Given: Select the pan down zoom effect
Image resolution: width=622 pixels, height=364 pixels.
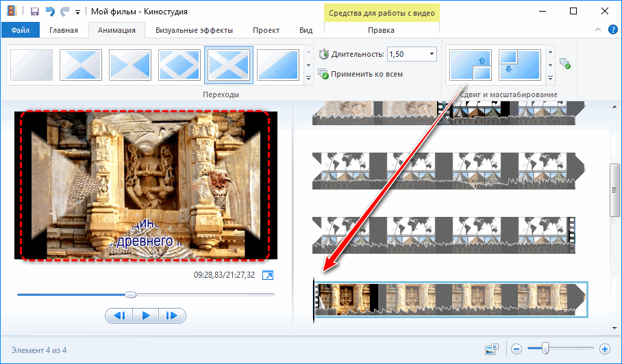Looking at the screenshot, I should [x=519, y=65].
